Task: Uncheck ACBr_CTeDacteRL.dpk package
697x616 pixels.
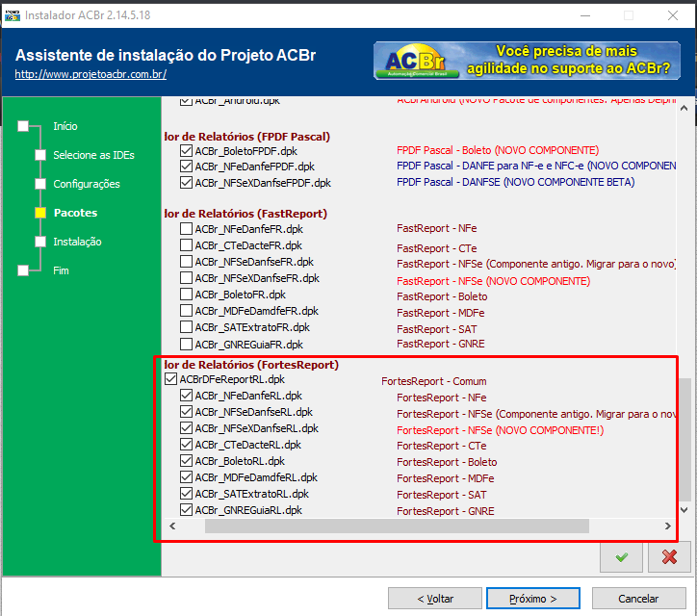Action: point(186,445)
